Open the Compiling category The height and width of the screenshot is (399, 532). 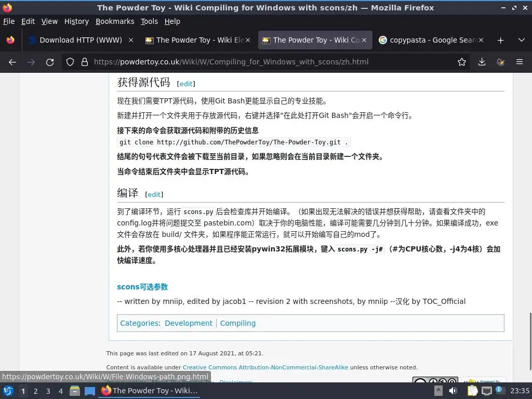(238, 323)
